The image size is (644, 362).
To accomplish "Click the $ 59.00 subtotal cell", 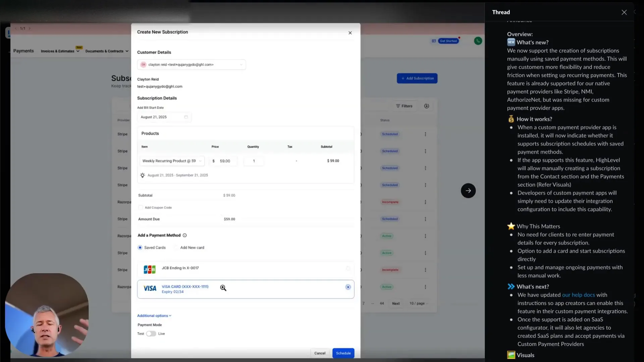I will (x=333, y=161).
